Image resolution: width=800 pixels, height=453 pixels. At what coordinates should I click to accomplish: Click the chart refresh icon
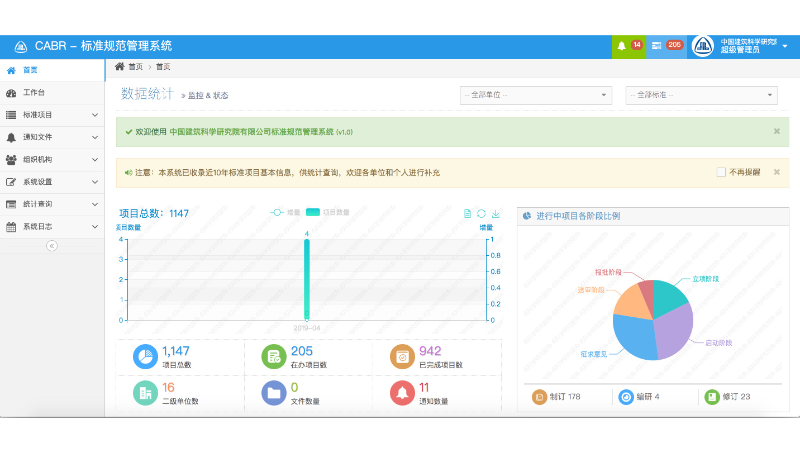[x=481, y=214]
